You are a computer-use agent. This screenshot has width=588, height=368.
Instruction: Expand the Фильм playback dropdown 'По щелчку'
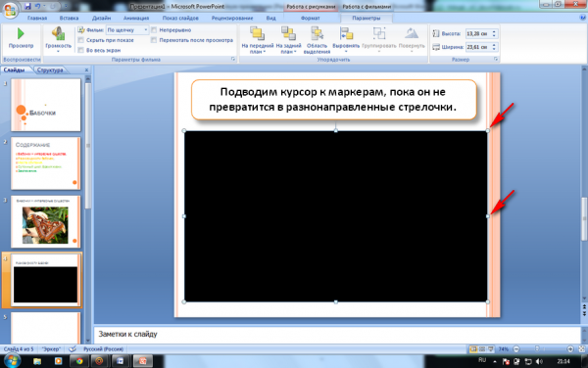(x=146, y=30)
